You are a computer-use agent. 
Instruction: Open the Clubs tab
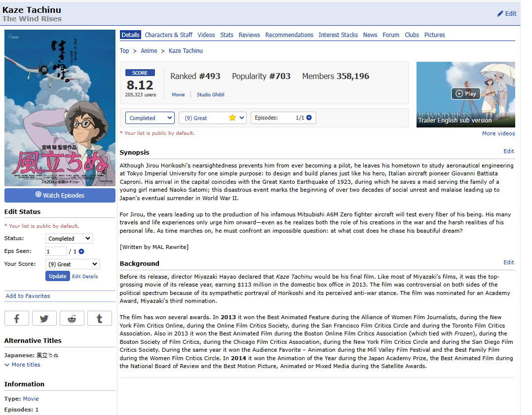click(x=412, y=35)
